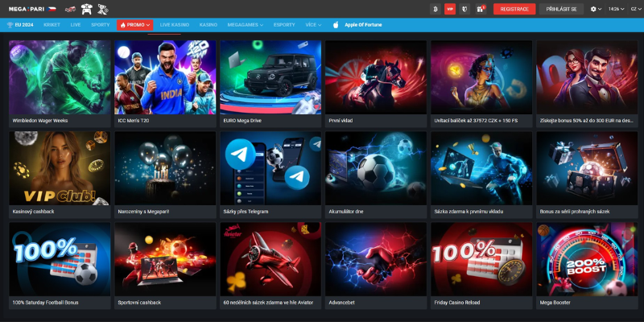Image resolution: width=644 pixels, height=322 pixels.
Task: Open Apple Of Fortune game link
Action: 357,25
